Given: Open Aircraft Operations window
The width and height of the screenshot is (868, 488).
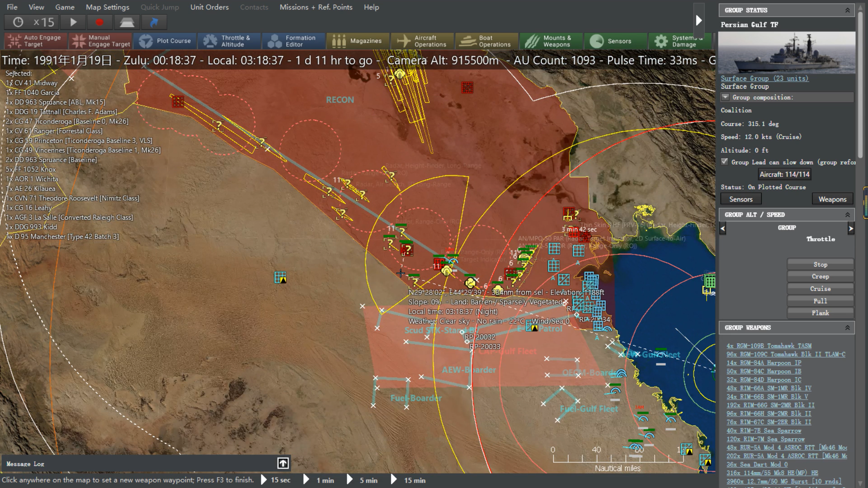Looking at the screenshot, I should [422, 41].
